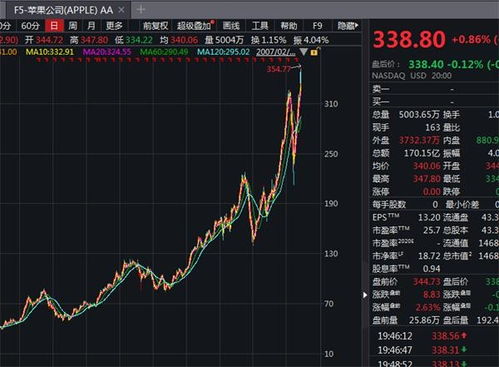Click the NASDAQ USD 20:00 label

pyautogui.click(x=412, y=76)
